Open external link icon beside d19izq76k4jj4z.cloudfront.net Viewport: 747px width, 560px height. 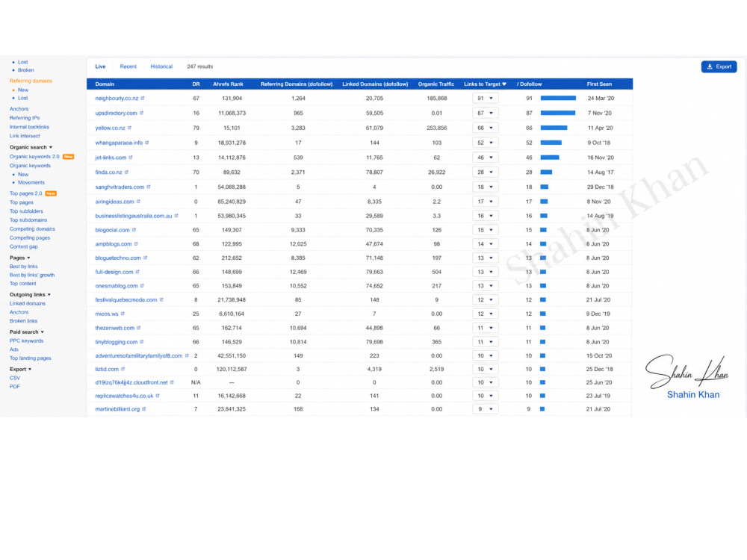tap(172, 382)
